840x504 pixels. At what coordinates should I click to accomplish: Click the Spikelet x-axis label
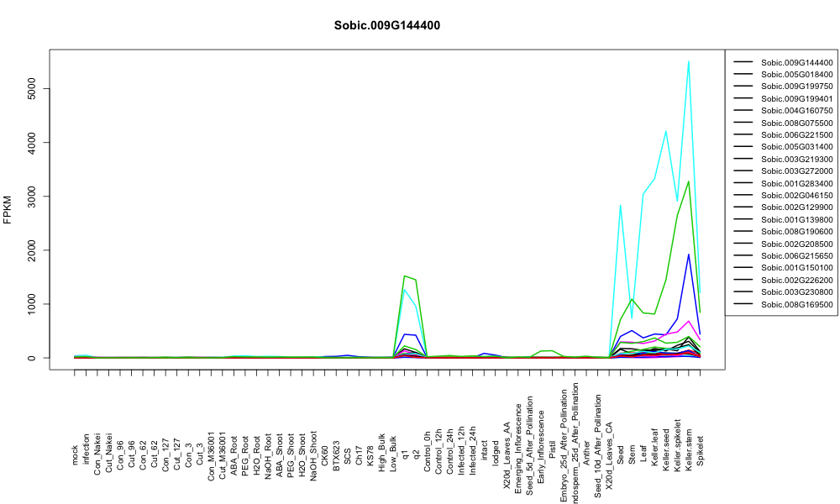click(701, 450)
